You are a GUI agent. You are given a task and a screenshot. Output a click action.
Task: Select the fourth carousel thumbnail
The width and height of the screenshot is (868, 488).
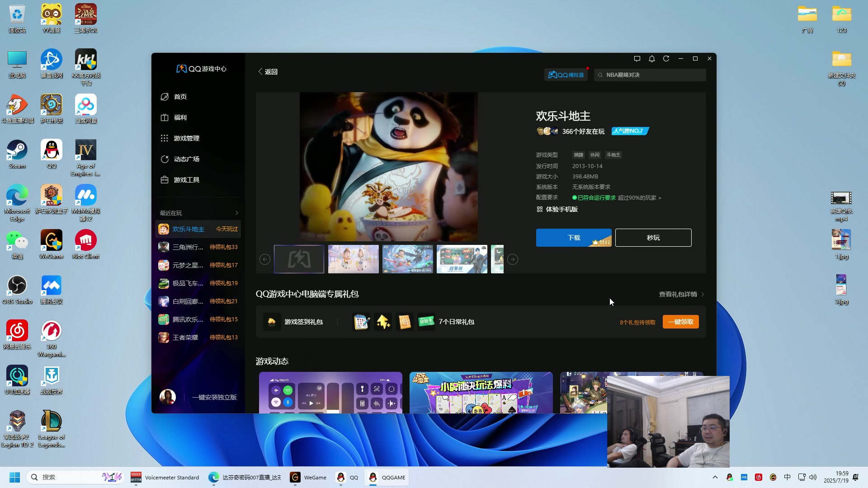coord(462,259)
